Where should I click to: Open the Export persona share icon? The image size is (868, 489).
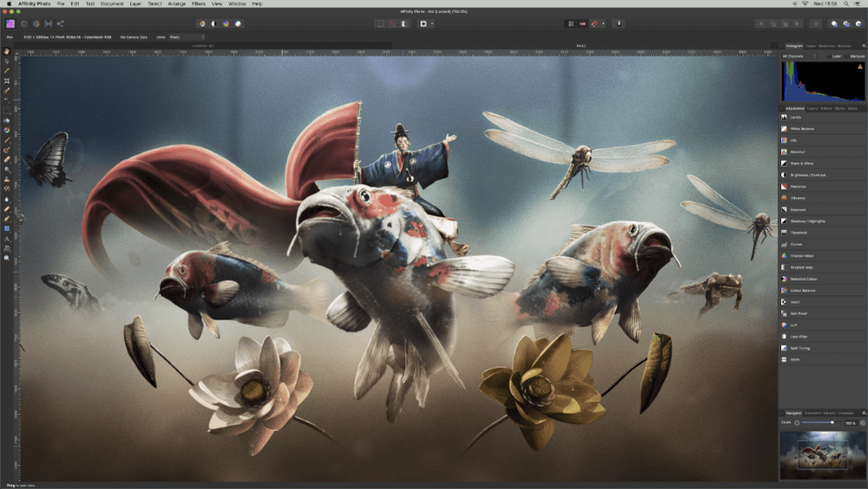point(61,23)
